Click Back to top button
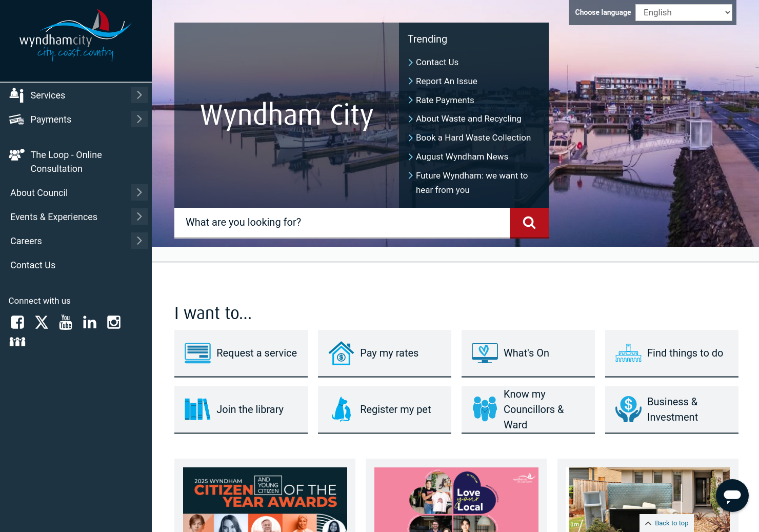Screen dimensions: 759x532 pyautogui.click(x=667, y=523)
